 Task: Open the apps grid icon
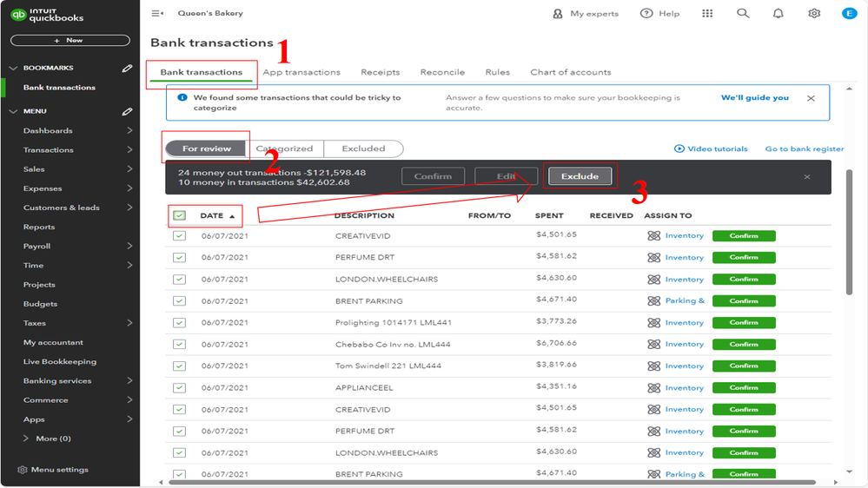707,14
